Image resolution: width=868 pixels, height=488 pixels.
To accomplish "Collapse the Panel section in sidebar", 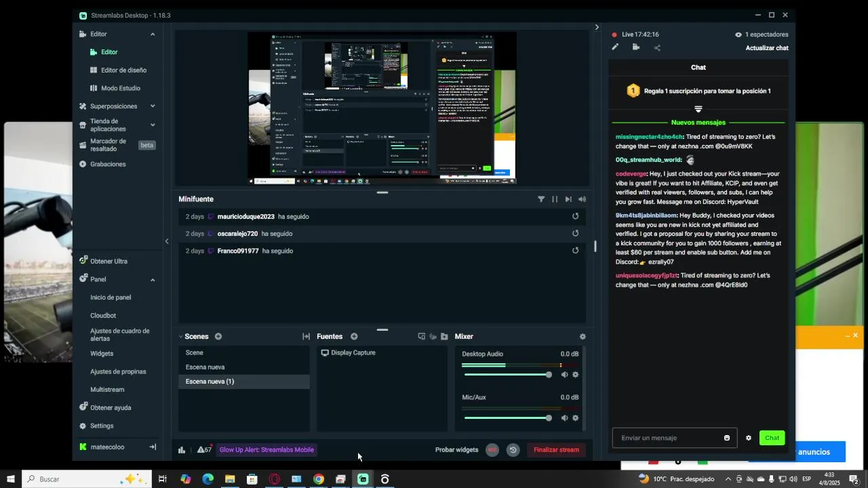I will pyautogui.click(x=153, y=279).
